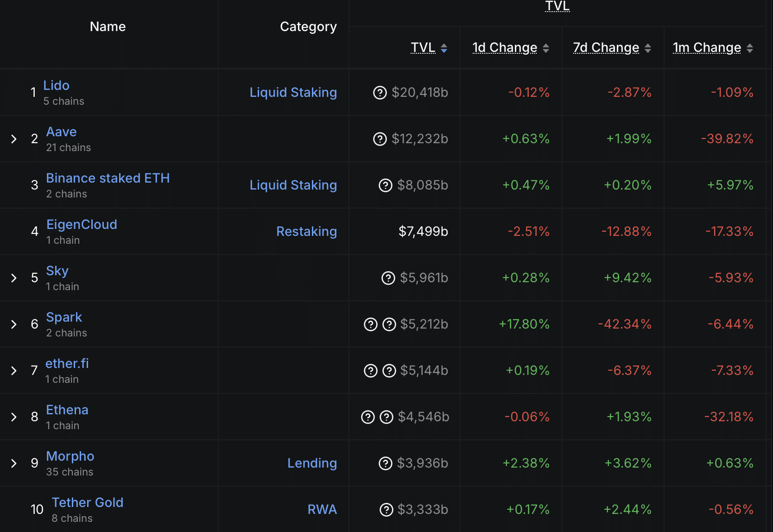Click Lido's -2.87% 7d change

tap(630, 93)
